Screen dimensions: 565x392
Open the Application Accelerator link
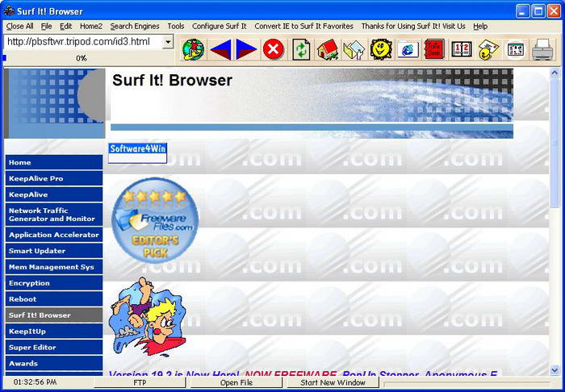click(x=54, y=235)
